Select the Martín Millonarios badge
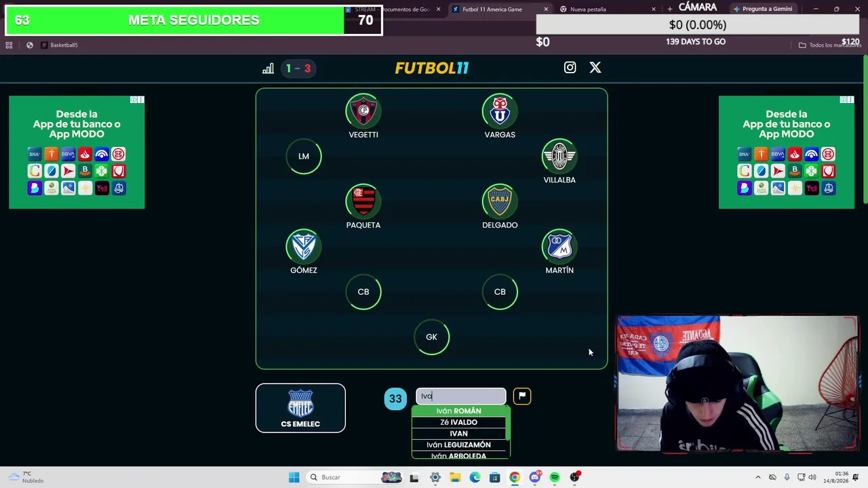Image resolution: width=868 pixels, height=488 pixels. [559, 247]
